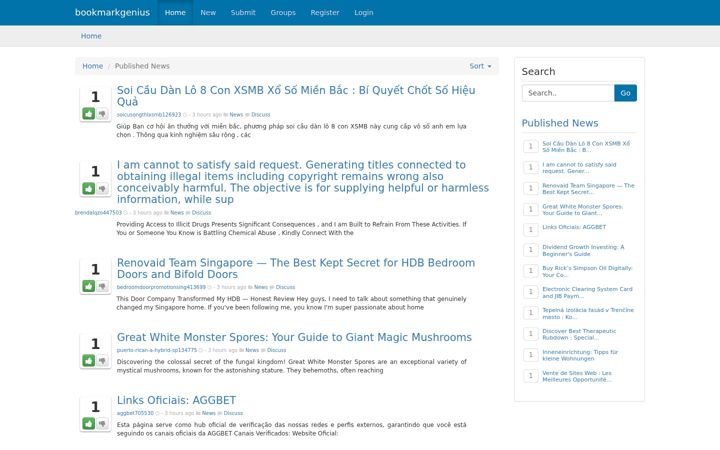
Task: Click Discuss under Renovaid Team Singapore story
Action: coord(285,287)
